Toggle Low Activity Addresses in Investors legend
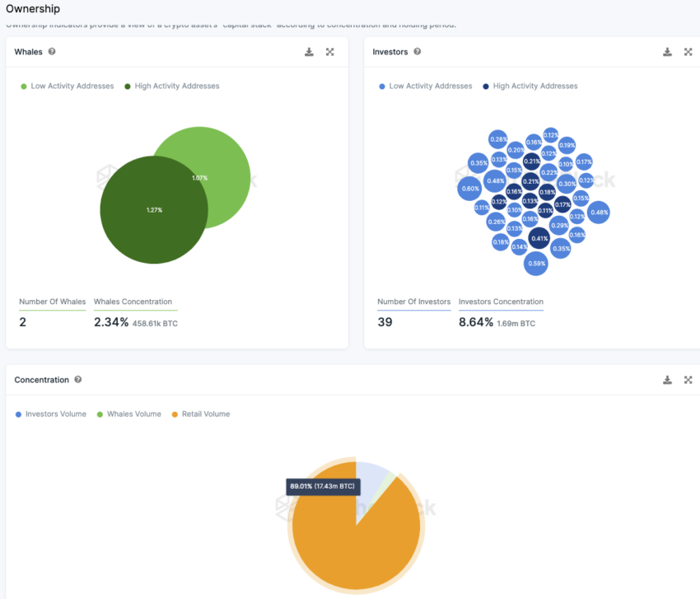The width and height of the screenshot is (700, 599). point(426,86)
